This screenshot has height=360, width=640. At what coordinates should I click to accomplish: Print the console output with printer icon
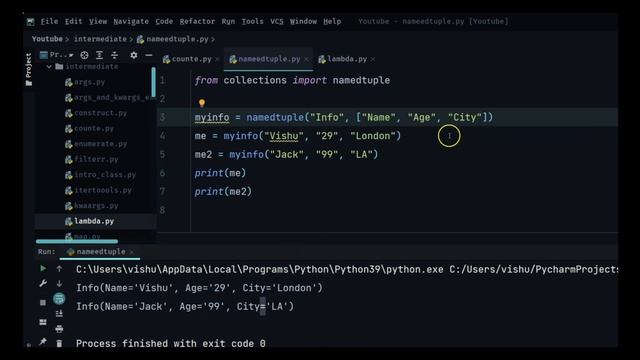click(59, 329)
